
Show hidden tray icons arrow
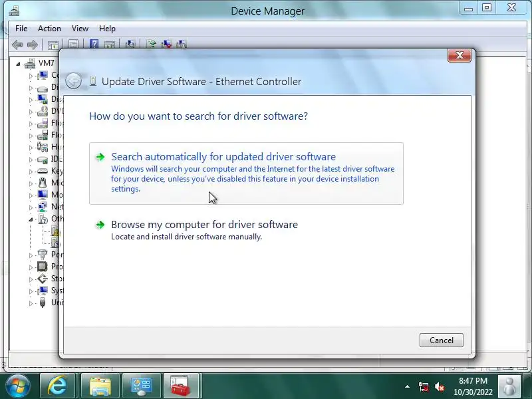[x=407, y=386]
